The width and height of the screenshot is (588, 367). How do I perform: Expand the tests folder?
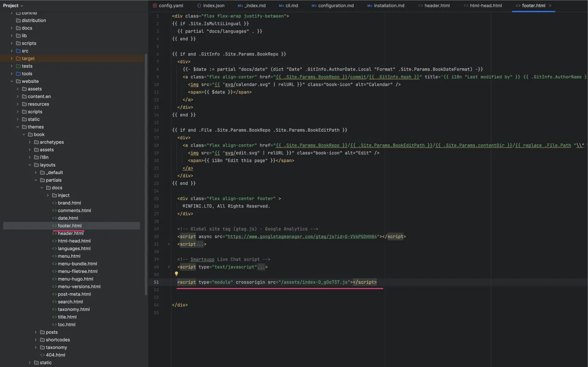(x=12, y=66)
